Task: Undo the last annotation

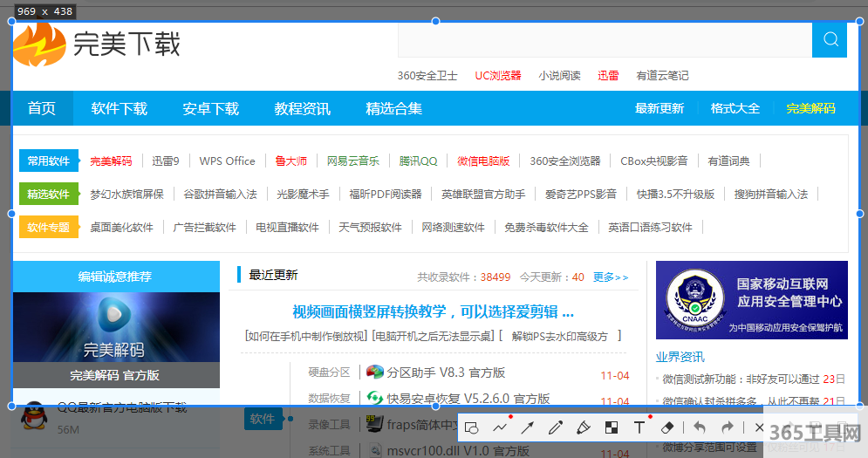Action: point(699,427)
